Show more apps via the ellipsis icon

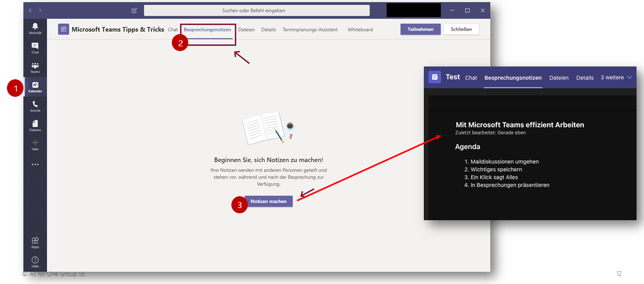click(35, 165)
